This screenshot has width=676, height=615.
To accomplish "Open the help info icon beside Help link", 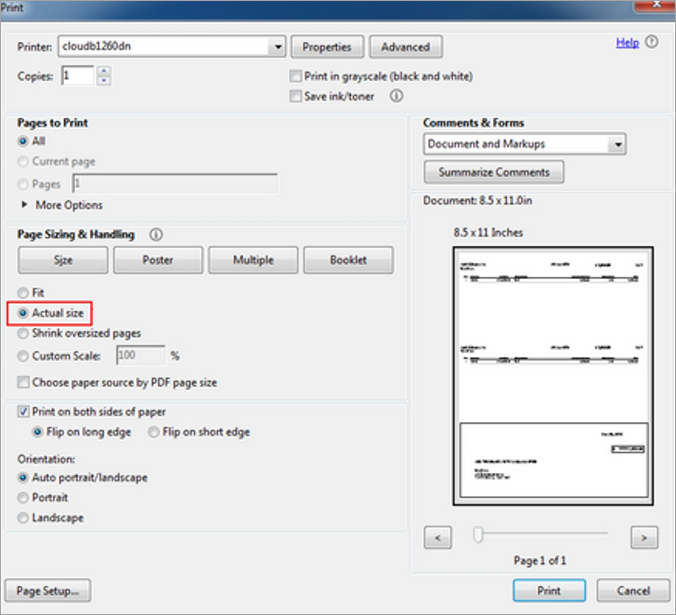I will coord(651,42).
